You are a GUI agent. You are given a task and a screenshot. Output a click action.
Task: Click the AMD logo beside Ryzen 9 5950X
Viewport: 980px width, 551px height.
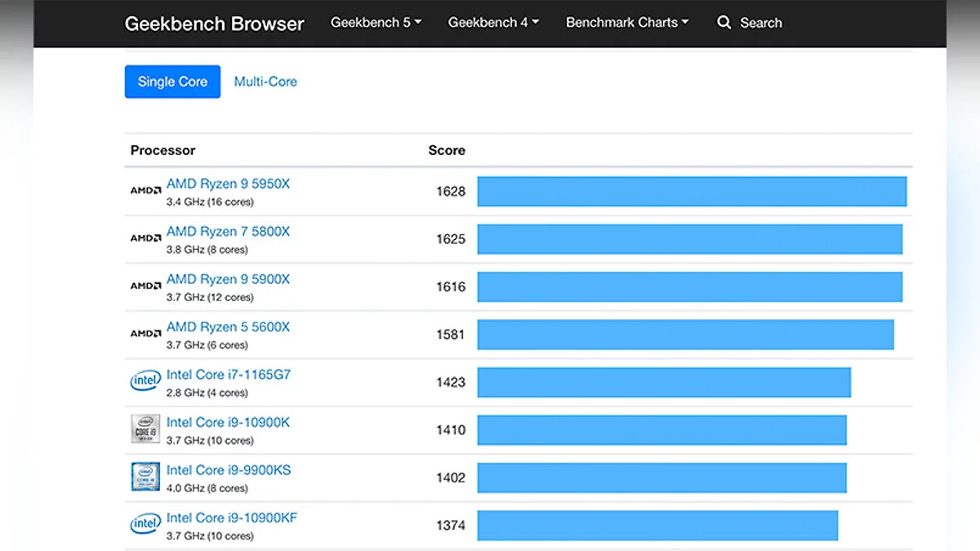pos(145,191)
